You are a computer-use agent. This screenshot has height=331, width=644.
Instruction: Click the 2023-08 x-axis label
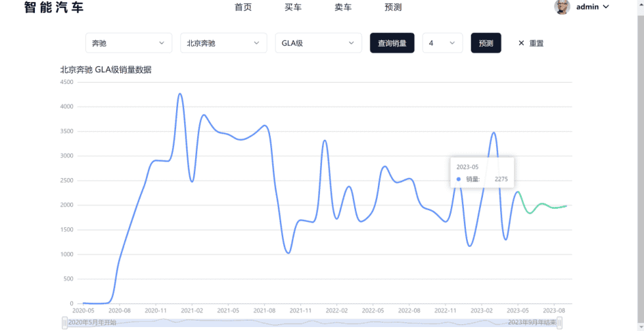555,311
